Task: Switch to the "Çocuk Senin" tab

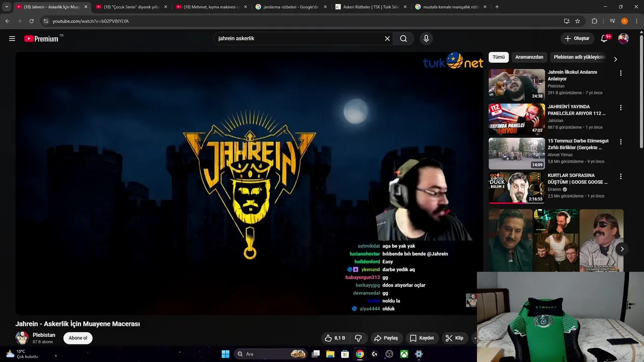Action: [x=131, y=7]
